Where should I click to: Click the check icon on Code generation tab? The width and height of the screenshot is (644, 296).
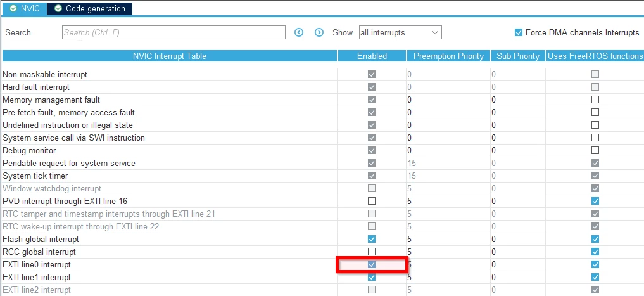coord(58,8)
